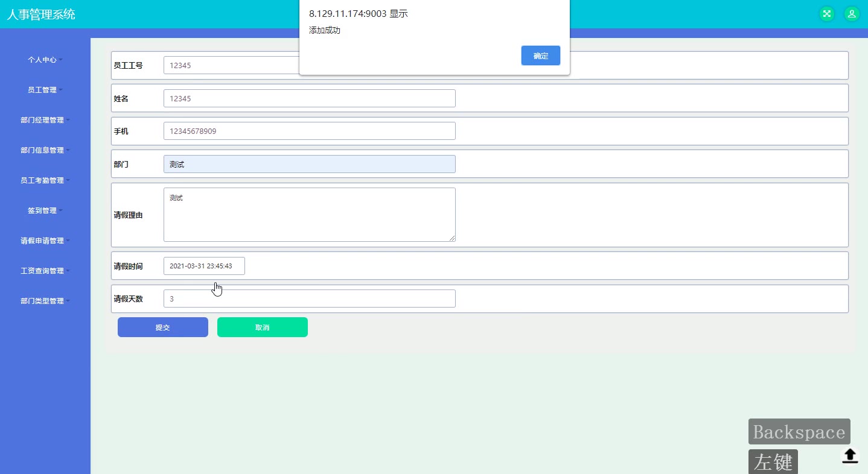Click the dropdown caret beside 个人中心
The image size is (868, 474).
[x=61, y=60]
